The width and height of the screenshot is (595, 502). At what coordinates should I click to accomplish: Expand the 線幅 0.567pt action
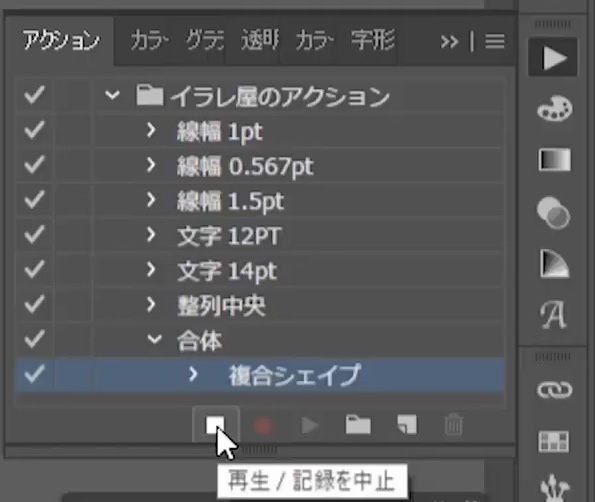tap(151, 165)
